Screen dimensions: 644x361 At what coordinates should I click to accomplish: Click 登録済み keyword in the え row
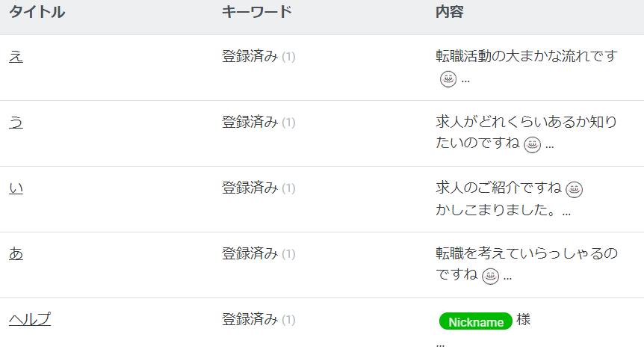(250, 56)
